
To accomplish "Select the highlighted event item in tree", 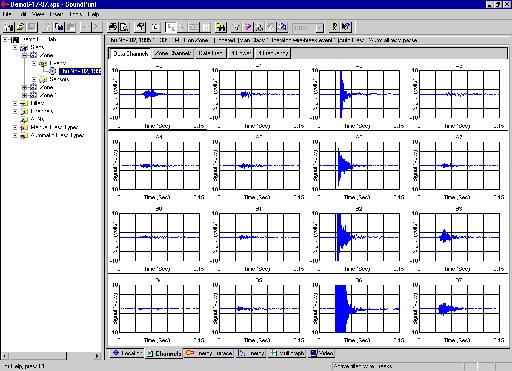I will tap(80, 71).
